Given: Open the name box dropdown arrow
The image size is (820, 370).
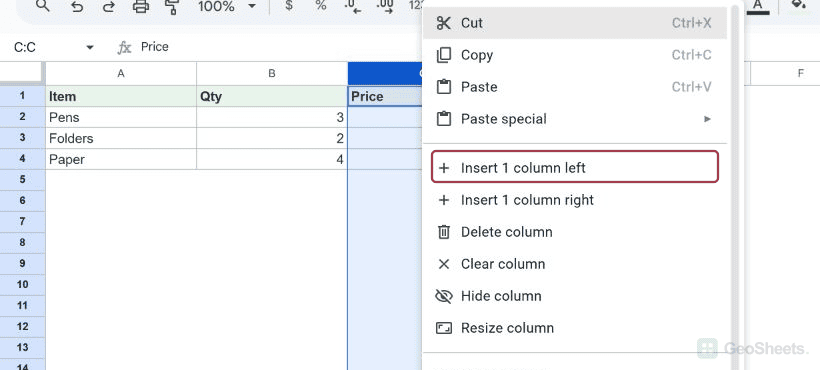Looking at the screenshot, I should coord(89,48).
